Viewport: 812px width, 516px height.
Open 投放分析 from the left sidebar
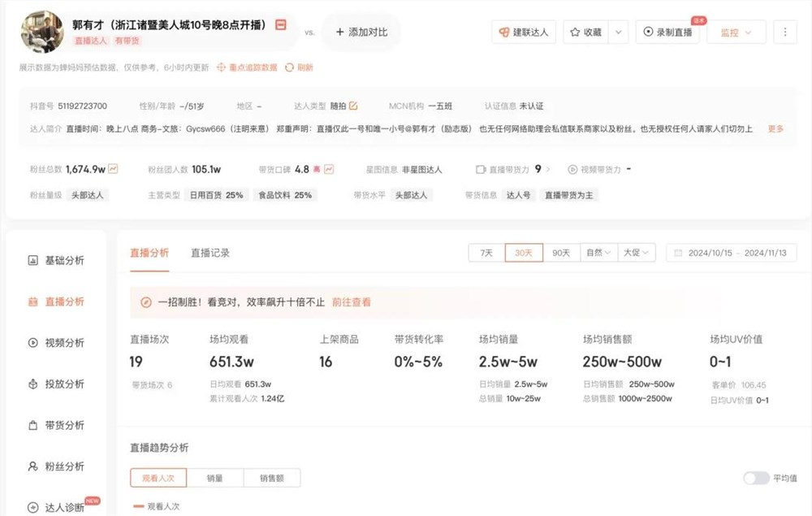(x=55, y=384)
